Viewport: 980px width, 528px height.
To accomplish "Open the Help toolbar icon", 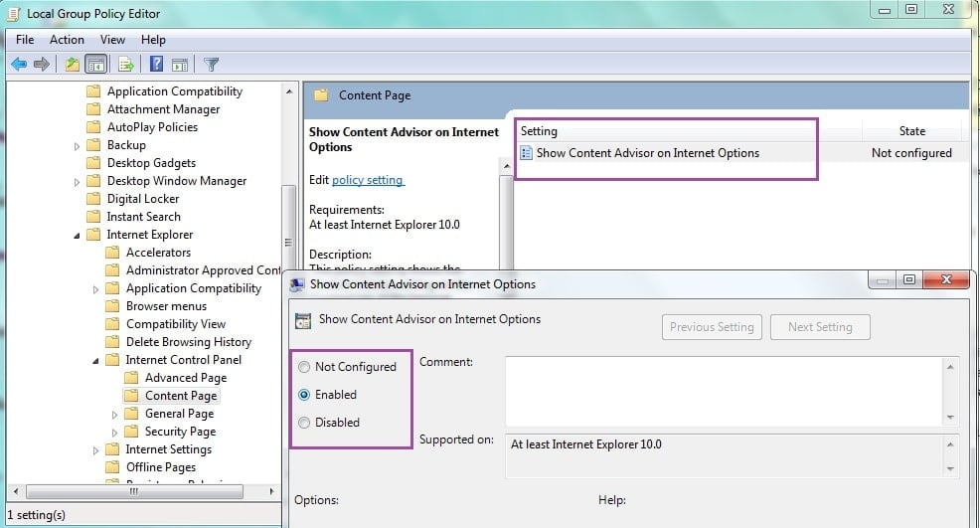I will (156, 64).
